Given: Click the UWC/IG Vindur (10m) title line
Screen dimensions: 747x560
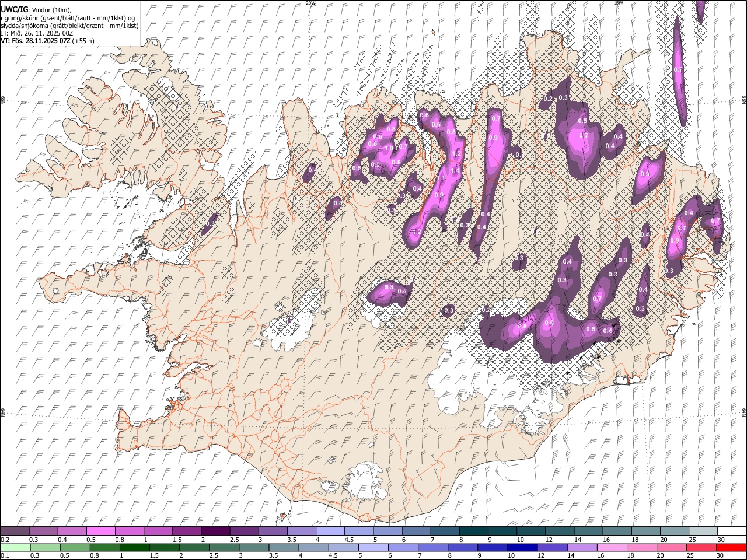Looking at the screenshot, I should [x=36, y=10].
